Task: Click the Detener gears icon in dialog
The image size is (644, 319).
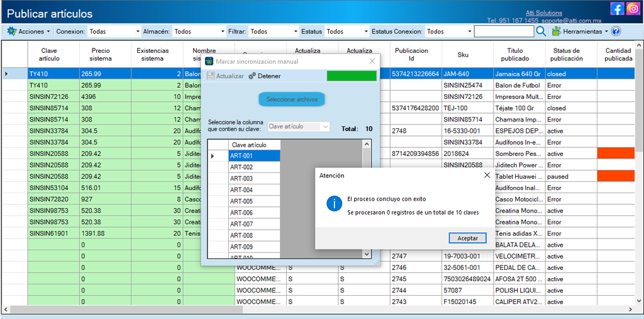Action: click(x=252, y=76)
